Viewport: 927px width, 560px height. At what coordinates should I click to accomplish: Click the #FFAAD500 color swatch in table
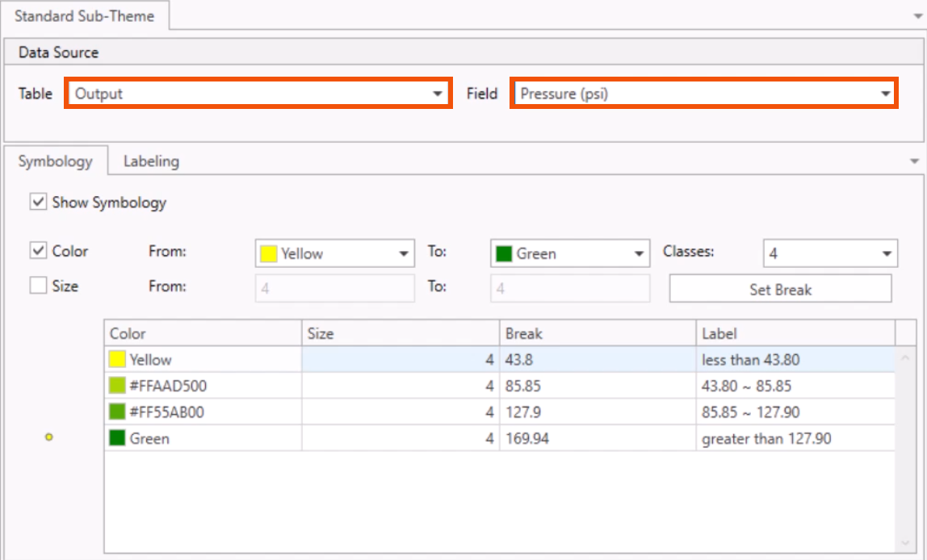pos(117,387)
